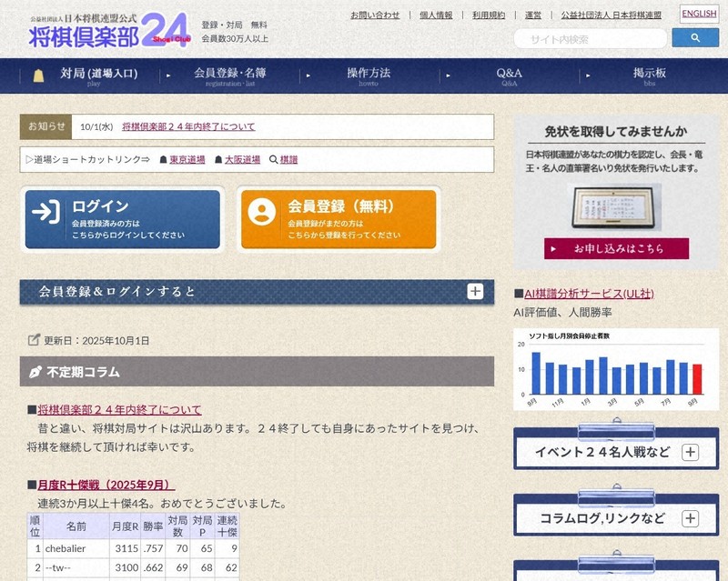Click the 免状を取得してみませんか heading
The image size is (728, 581).
click(x=616, y=132)
